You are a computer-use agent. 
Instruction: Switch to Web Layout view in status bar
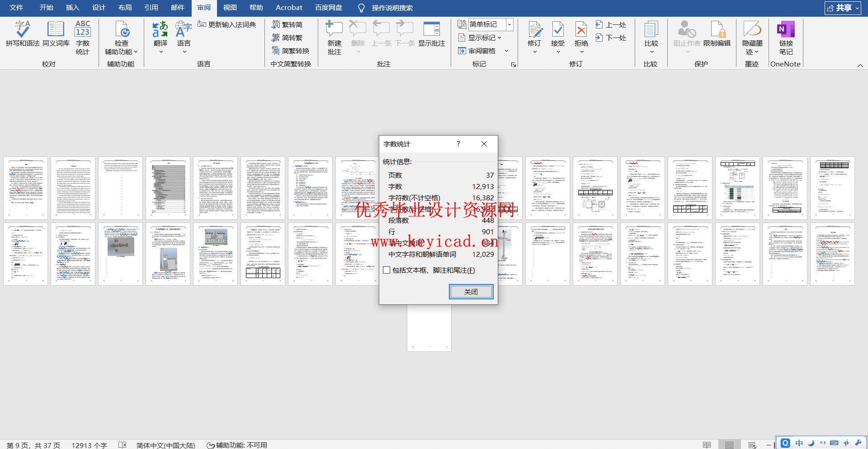click(x=752, y=445)
